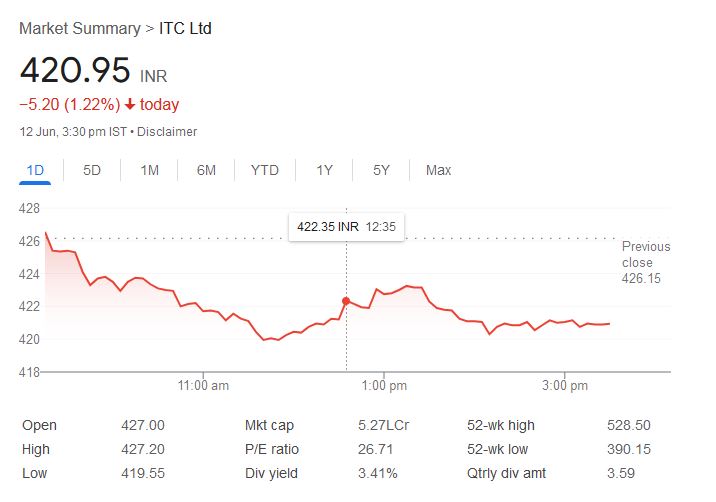The height and width of the screenshot is (502, 716).
Task: Select the YTD range tab
Action: [x=264, y=170]
